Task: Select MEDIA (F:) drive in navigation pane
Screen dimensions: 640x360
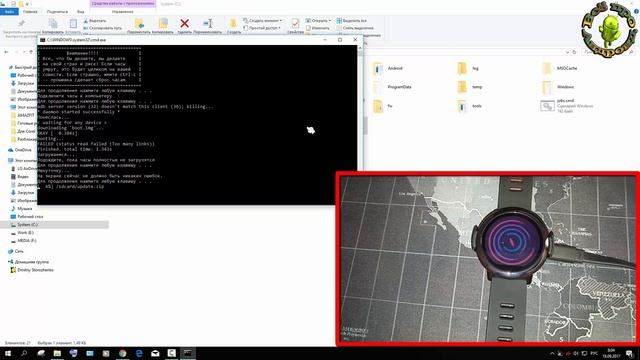Action: [24, 240]
